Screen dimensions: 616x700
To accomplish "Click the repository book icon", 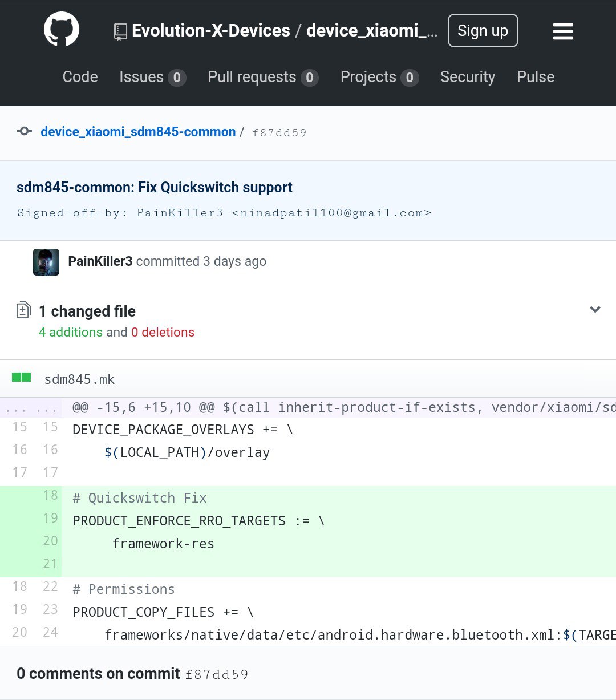I will tap(120, 31).
